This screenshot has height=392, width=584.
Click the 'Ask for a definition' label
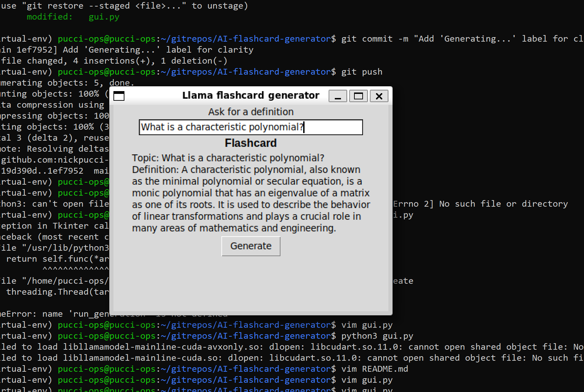251,111
